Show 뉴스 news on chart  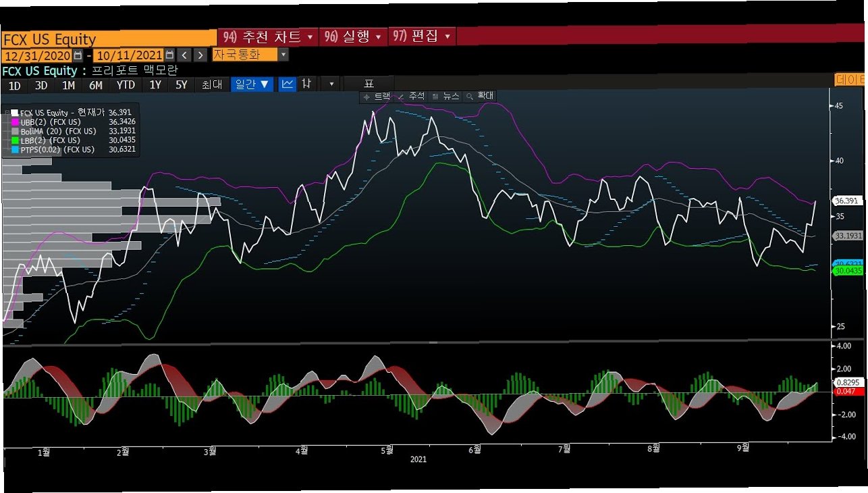[445, 97]
